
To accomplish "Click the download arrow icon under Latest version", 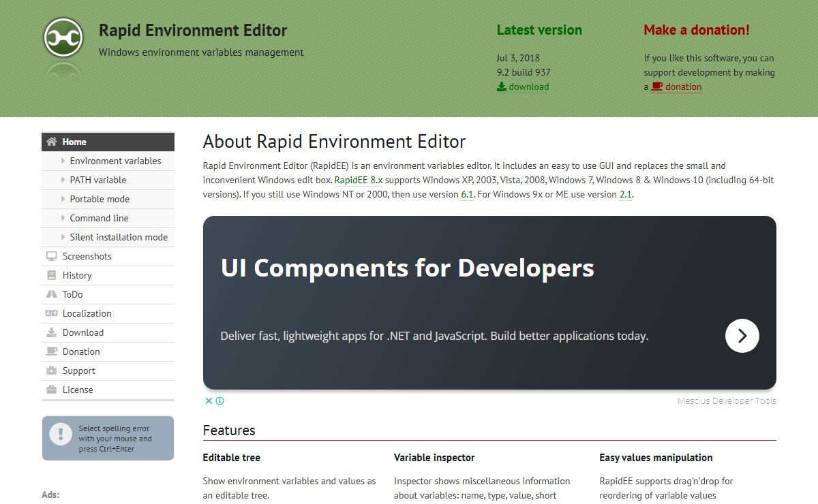I will point(502,86).
